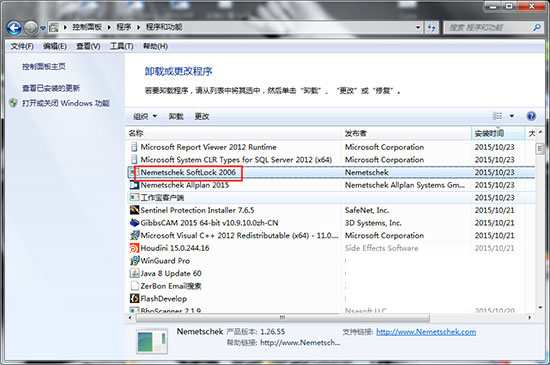Image resolution: width=550 pixels, height=365 pixels.
Task: Select FlashDevelop entry
Action: pyautogui.click(x=330, y=298)
